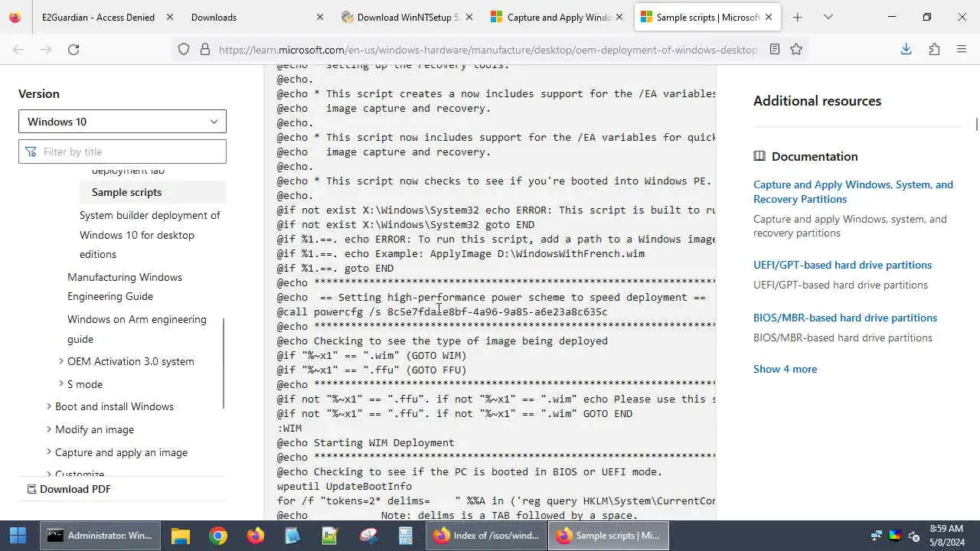
Task: Click the site padlock icon
Action: (204, 49)
